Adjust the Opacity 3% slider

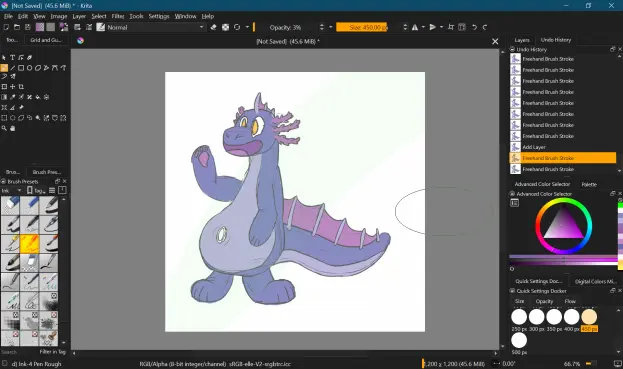287,27
